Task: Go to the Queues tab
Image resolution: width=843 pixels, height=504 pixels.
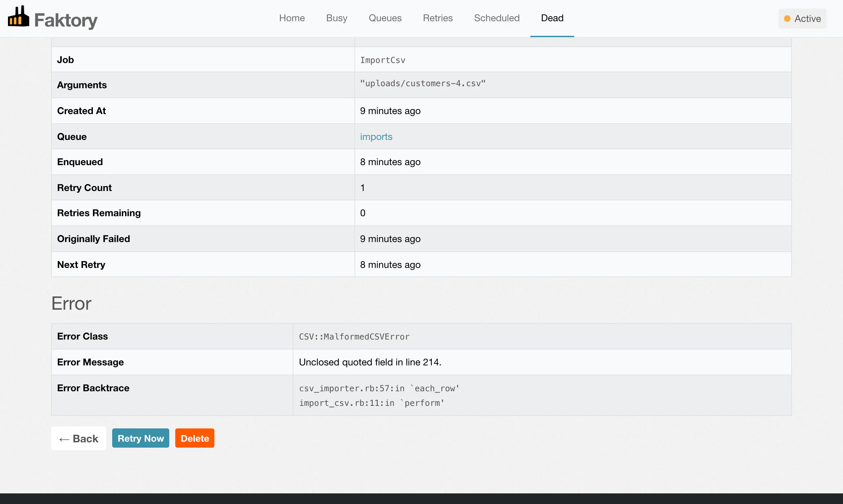Action: click(385, 18)
